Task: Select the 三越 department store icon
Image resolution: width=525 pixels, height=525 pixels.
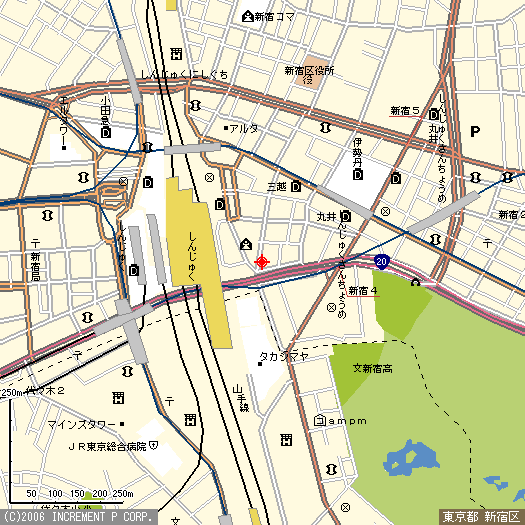Action: [x=296, y=186]
